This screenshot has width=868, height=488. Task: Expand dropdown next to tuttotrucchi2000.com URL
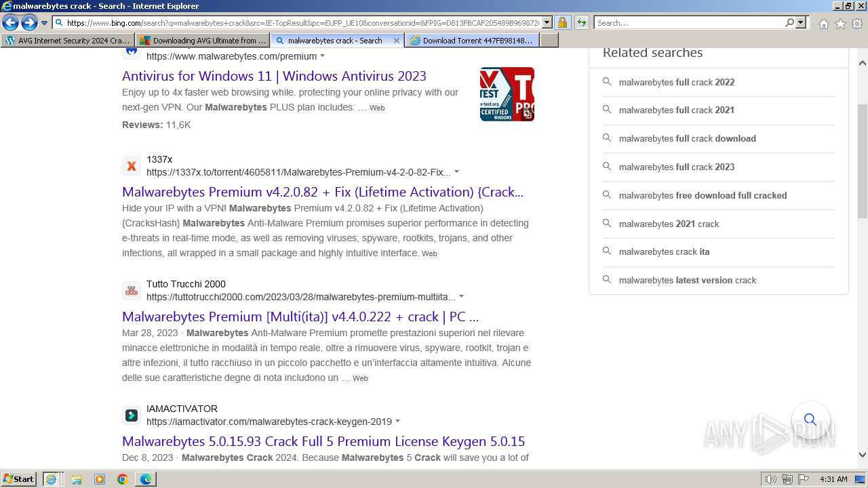pyautogui.click(x=461, y=297)
